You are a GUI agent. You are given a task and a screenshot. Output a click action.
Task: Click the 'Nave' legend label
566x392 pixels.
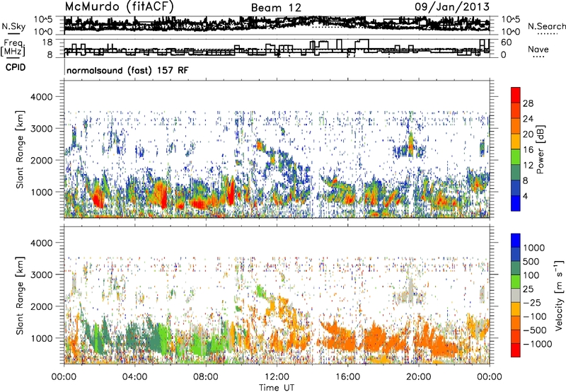[x=538, y=49]
